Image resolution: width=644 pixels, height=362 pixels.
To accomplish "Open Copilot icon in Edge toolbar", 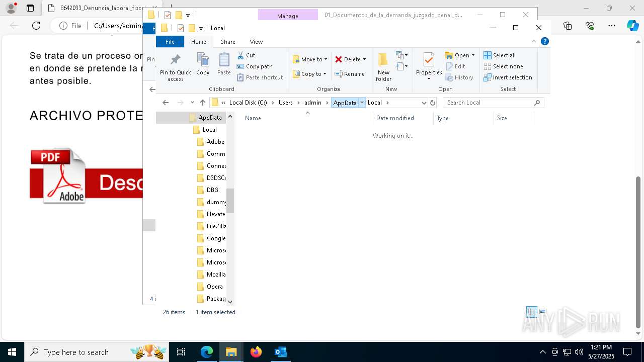I will [x=633, y=26].
